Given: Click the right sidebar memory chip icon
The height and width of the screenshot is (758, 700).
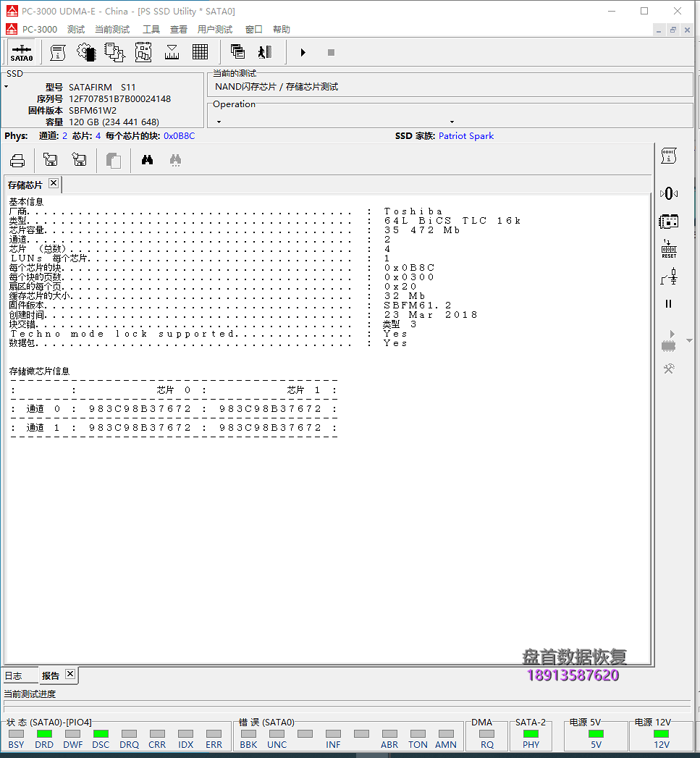Looking at the screenshot, I should pos(669,222).
